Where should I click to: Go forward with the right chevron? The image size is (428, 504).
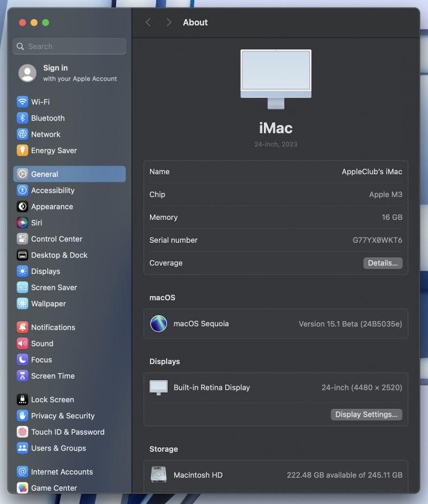pyautogui.click(x=169, y=22)
